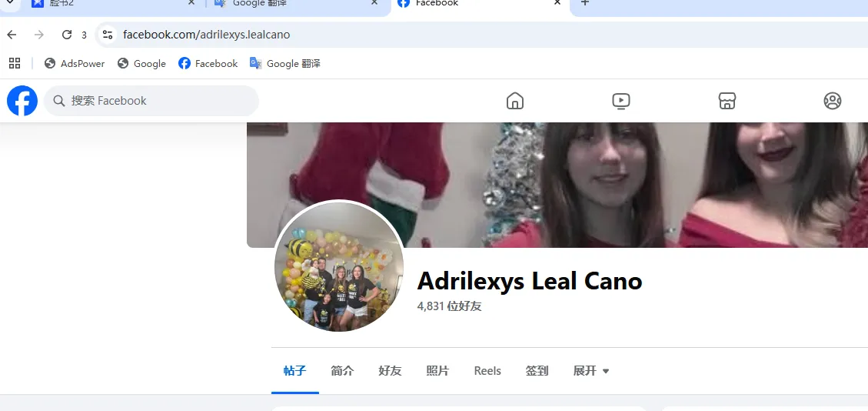Open the 简介 profile tab
868x411 pixels.
click(x=342, y=370)
